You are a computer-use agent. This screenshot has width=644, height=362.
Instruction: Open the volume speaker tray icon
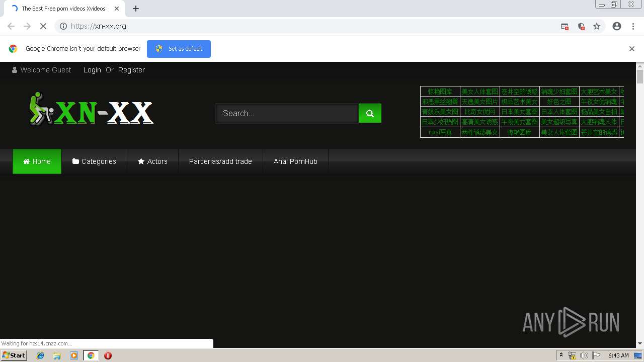pos(584,355)
